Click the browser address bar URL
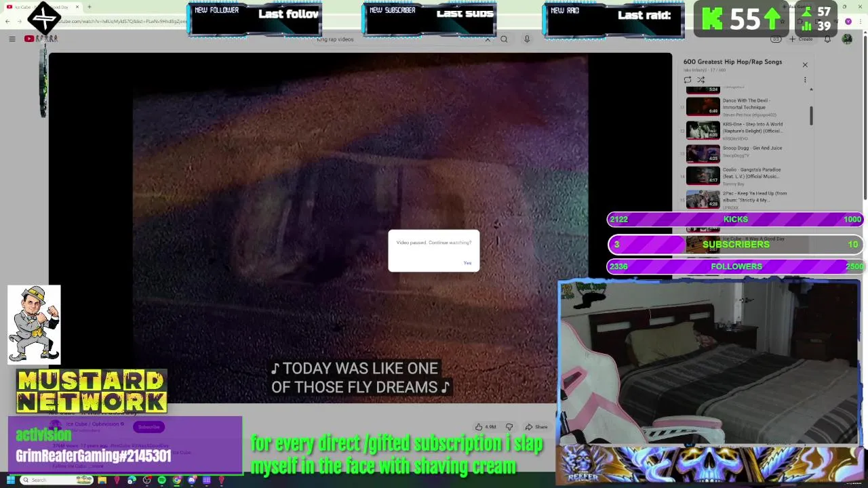Viewport: 868px width, 488px height. 122,22
